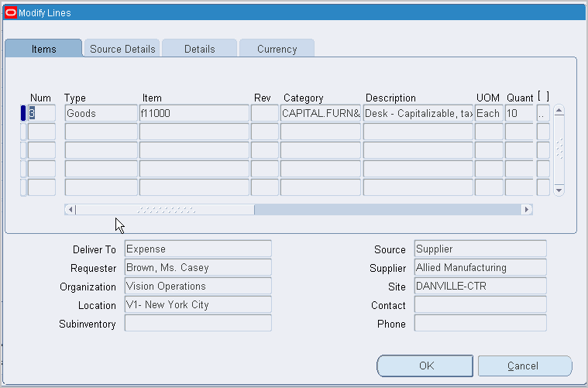The width and height of the screenshot is (588, 388).
Task: Confirm changes with the OK button
Action: tap(425, 366)
